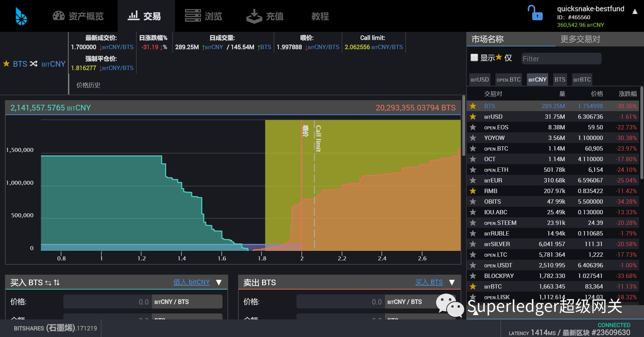Image resolution: width=644 pixels, height=337 pixels.
Task: Star the OPEN.BTC market row
Action: pyautogui.click(x=473, y=148)
